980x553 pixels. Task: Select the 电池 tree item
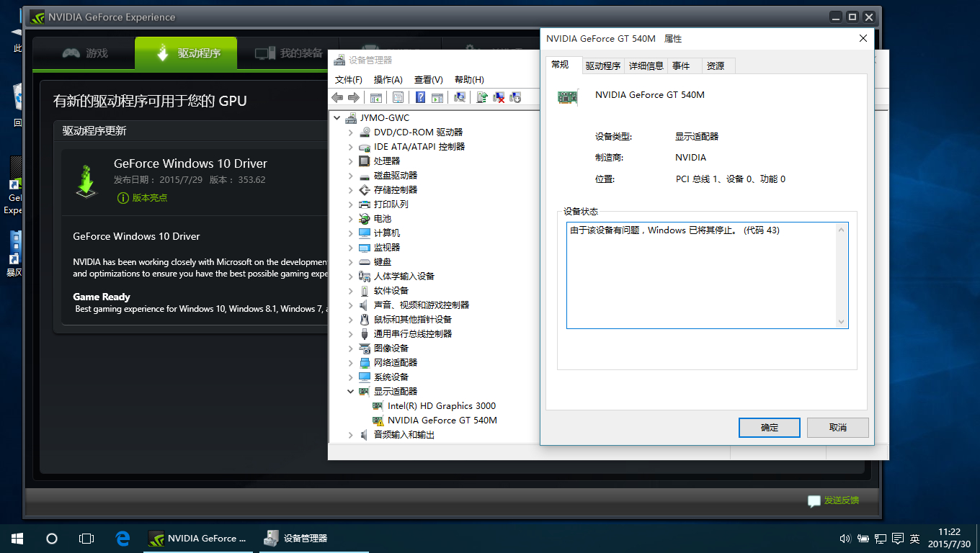383,219
